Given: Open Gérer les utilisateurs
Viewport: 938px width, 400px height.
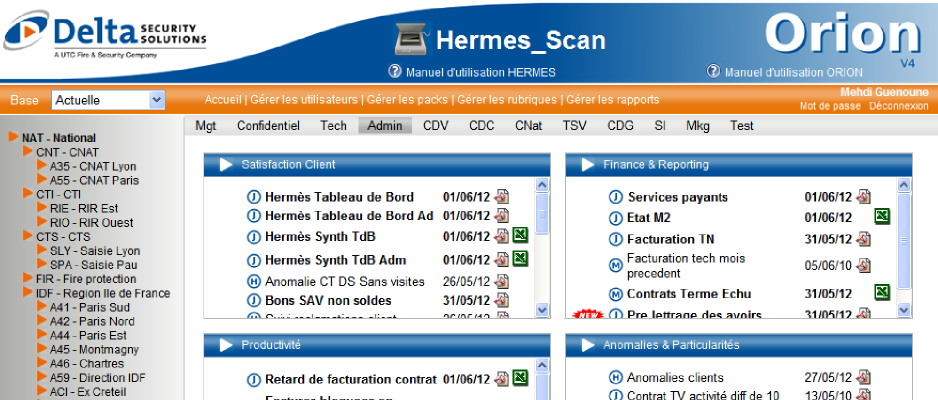Looking at the screenshot, I should point(303,100).
